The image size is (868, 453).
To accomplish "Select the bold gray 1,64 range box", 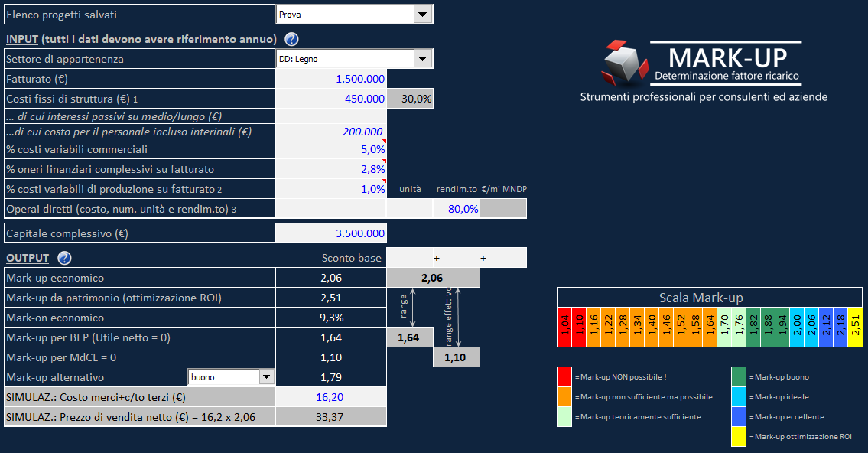I will [410, 337].
